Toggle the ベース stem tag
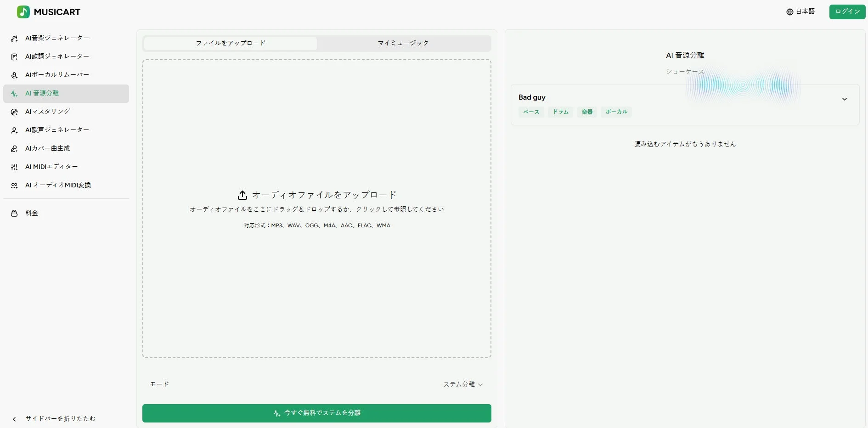 click(530, 112)
